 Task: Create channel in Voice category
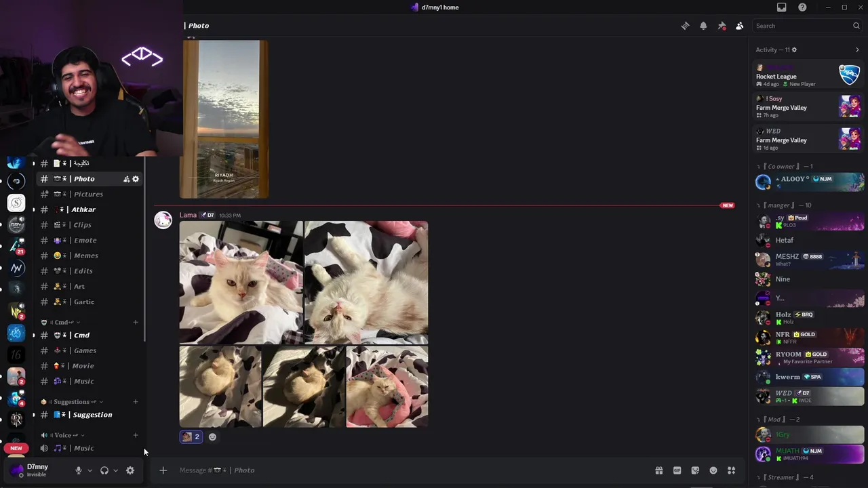[136, 435]
